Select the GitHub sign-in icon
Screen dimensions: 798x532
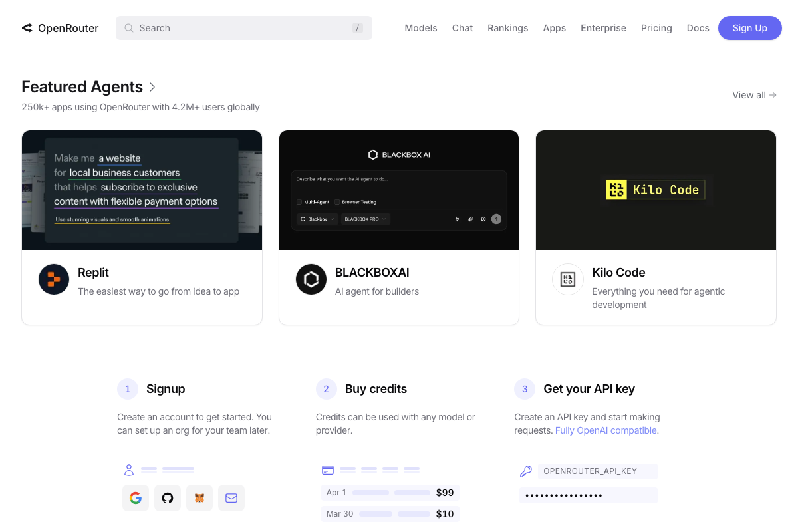click(x=168, y=498)
